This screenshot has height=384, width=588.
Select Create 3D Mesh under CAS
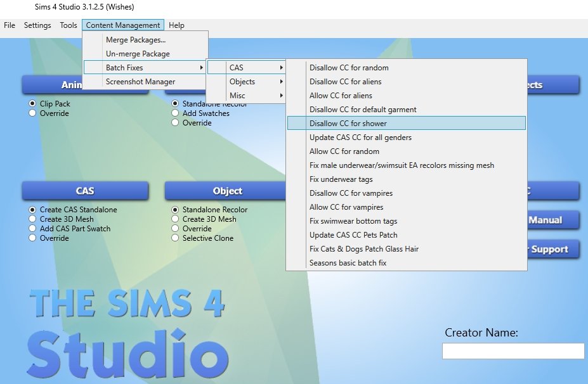pos(32,219)
